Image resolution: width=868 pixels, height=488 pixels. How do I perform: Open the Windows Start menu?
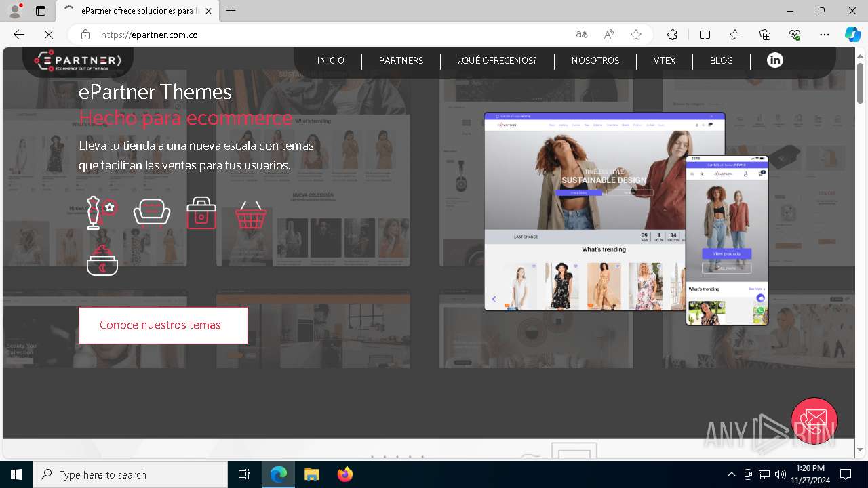(16, 474)
